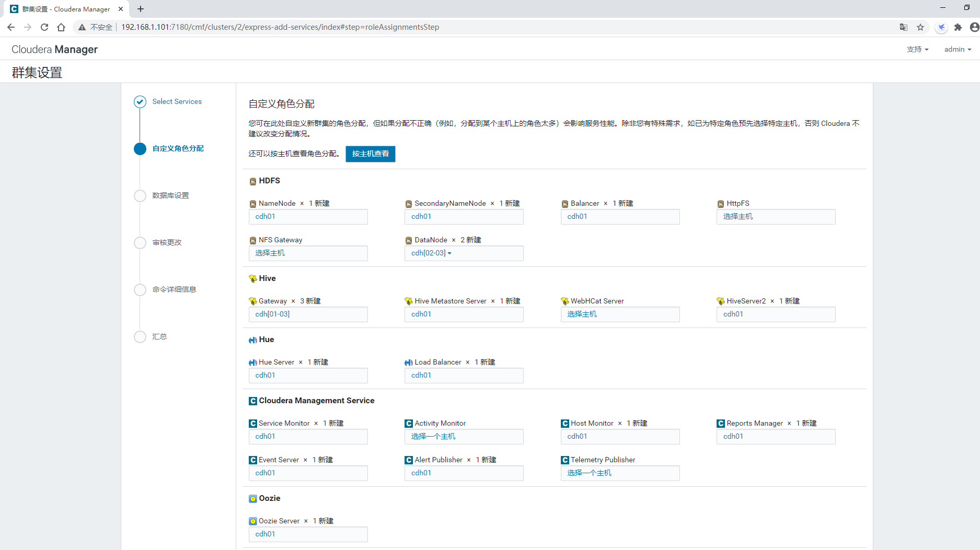Click Hue Server cdh01 host field
Viewport: 980px width, 550px height.
coord(308,376)
